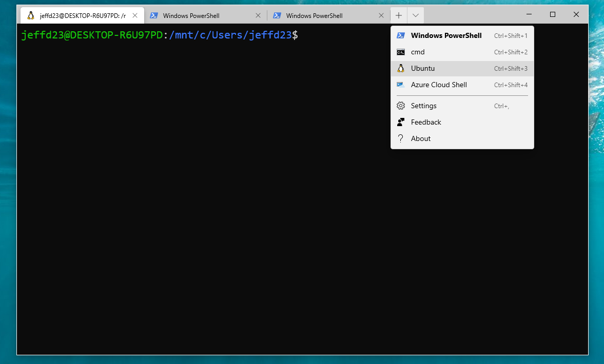Click the Azure Cloud Shell icon
The image size is (604, 364).
401,85
